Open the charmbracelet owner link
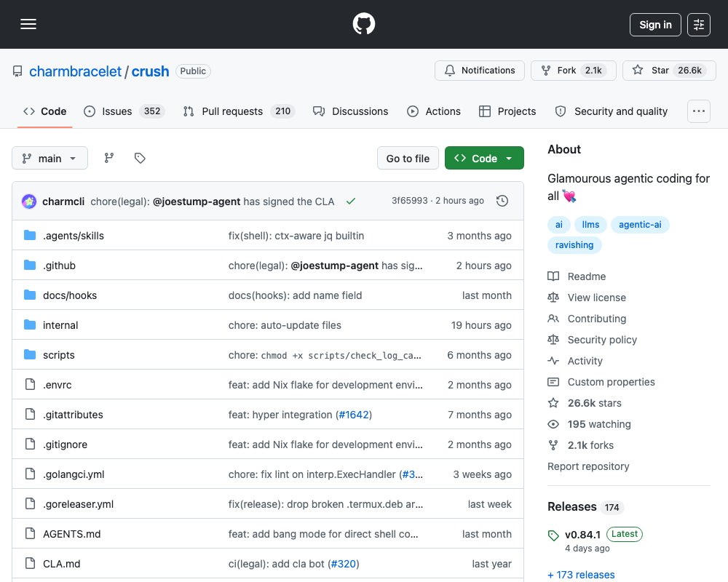This screenshot has height=582, width=728. coord(75,71)
